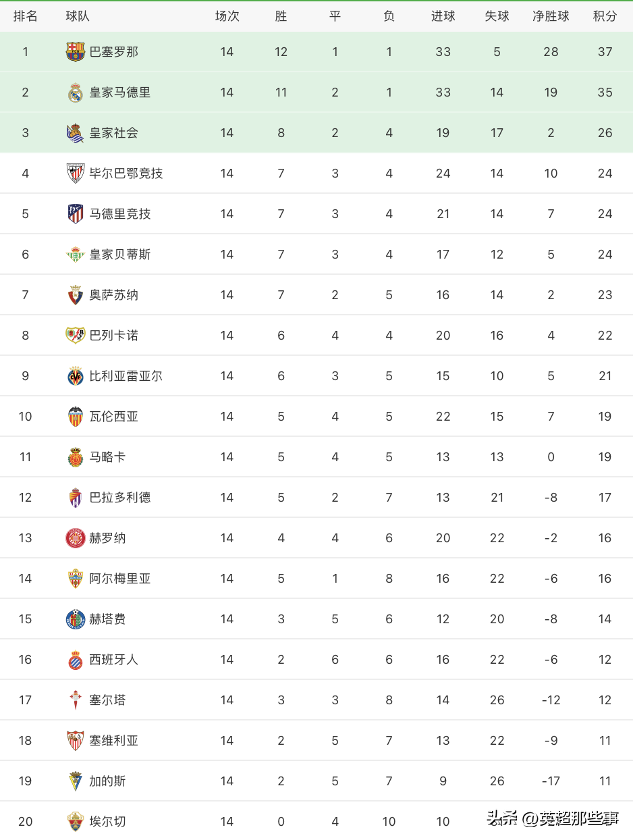Open the 巴列卡诺 team name link
Image resolution: width=633 pixels, height=840 pixels.
pyautogui.click(x=113, y=336)
